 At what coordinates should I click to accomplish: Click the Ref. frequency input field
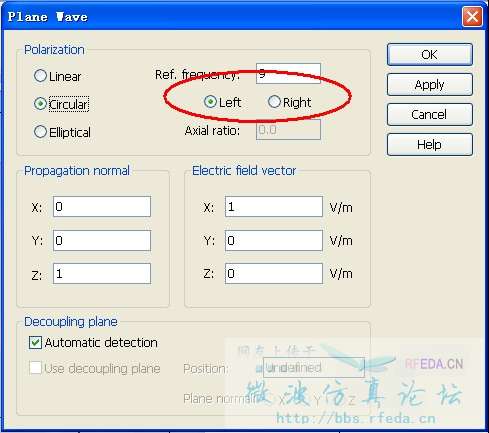pyautogui.click(x=288, y=73)
